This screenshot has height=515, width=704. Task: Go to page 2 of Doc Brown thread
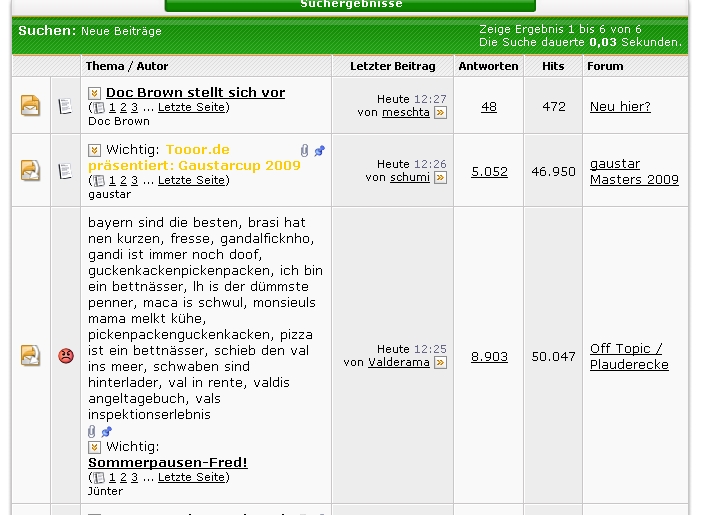coord(124,107)
